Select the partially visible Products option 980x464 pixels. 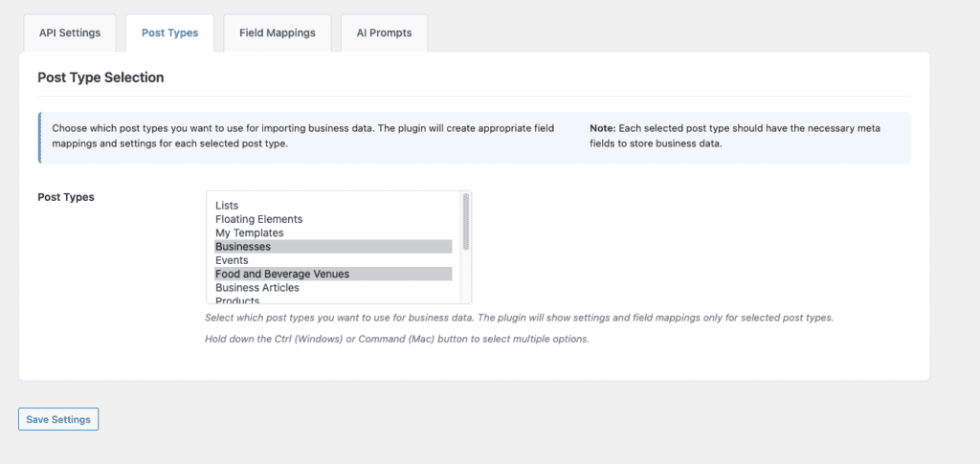(x=237, y=299)
